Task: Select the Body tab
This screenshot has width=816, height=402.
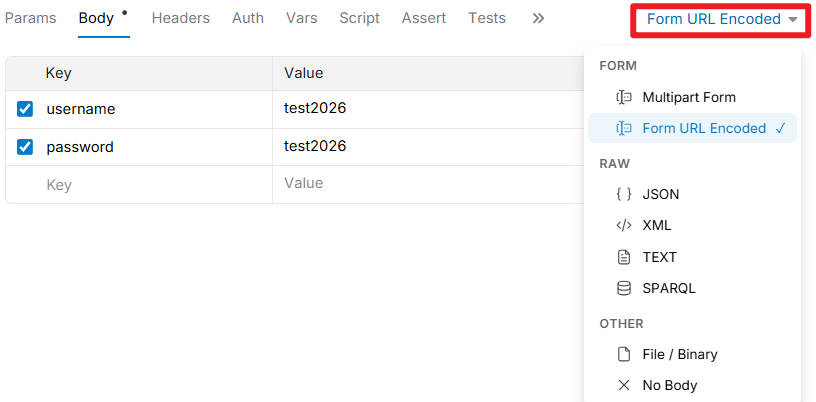Action: (96, 18)
